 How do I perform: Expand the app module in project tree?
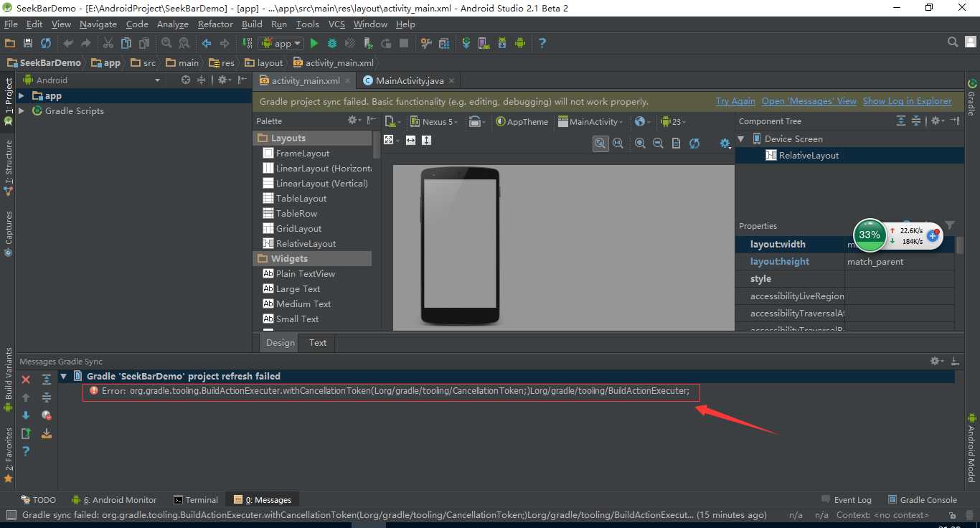click(x=22, y=95)
